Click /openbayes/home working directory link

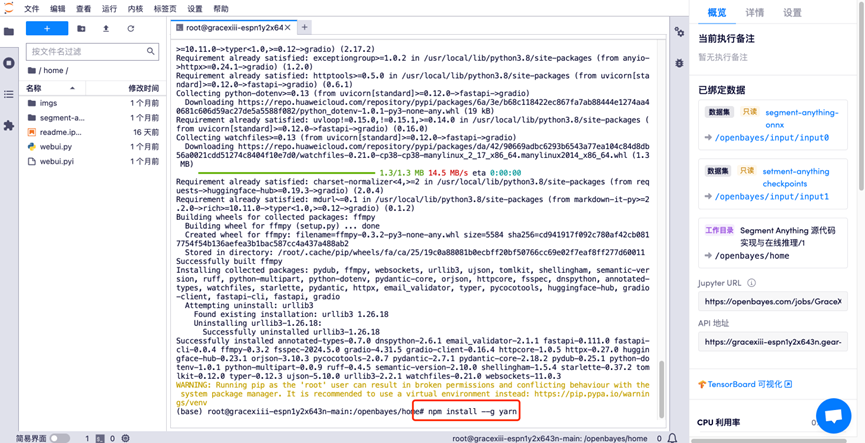752,256
